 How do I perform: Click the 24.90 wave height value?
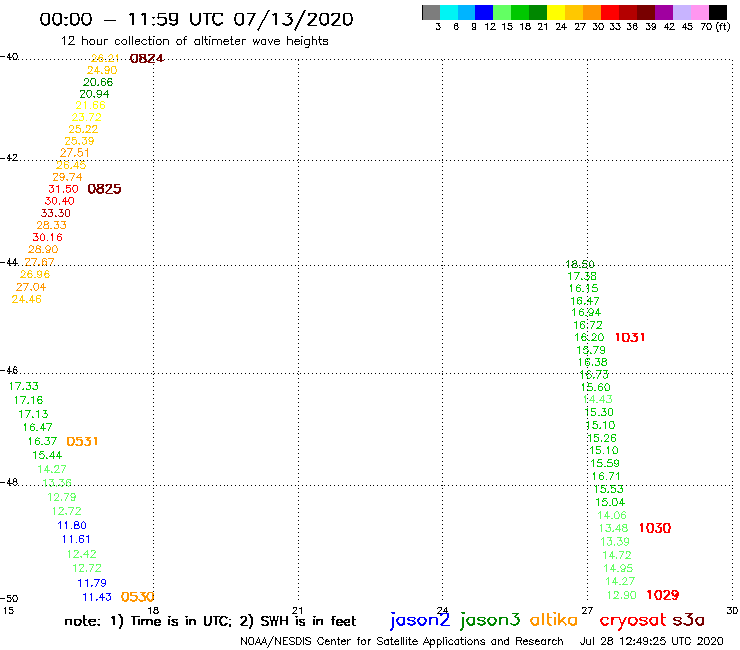click(x=102, y=70)
